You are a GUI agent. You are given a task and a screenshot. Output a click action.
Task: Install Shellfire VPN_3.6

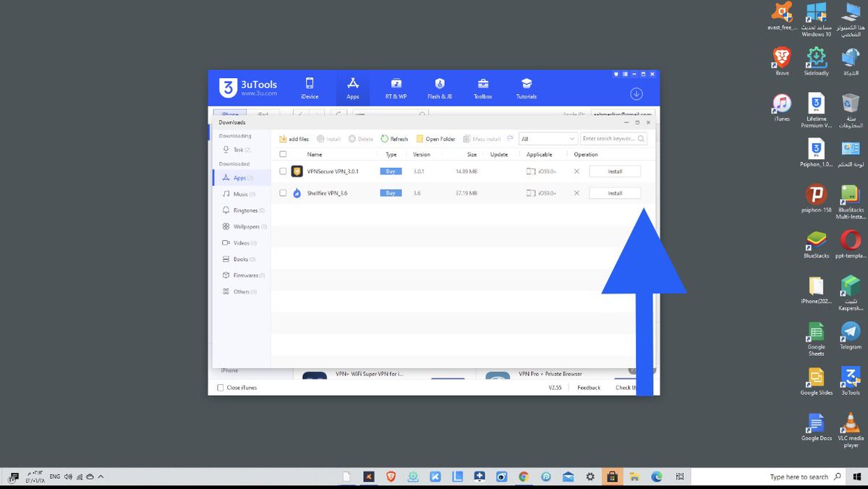pyautogui.click(x=615, y=193)
